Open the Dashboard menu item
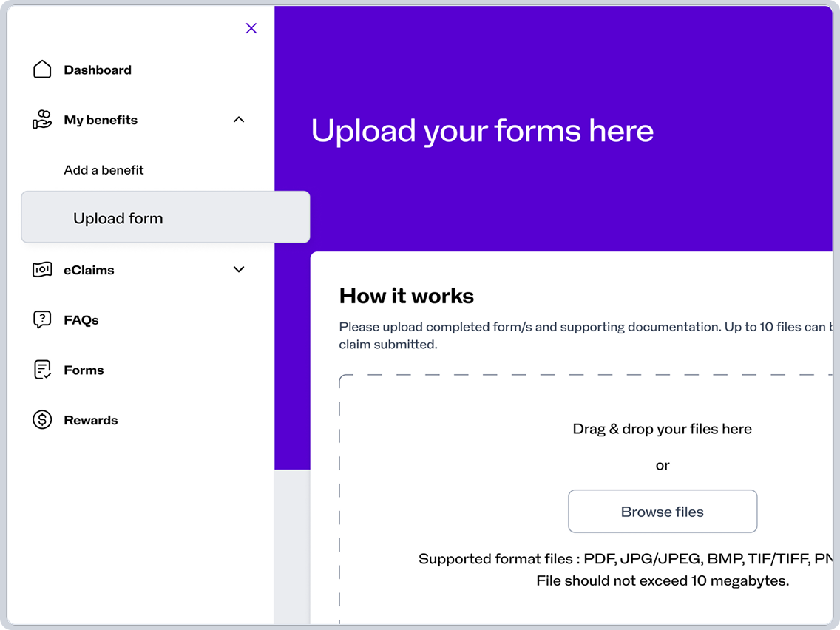This screenshot has width=840, height=630. coord(98,70)
